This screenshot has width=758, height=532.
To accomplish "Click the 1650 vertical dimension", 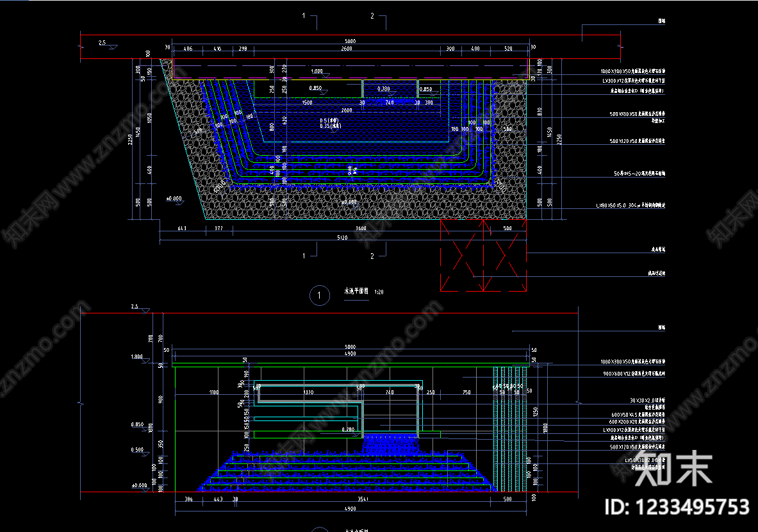I will tap(549, 132).
